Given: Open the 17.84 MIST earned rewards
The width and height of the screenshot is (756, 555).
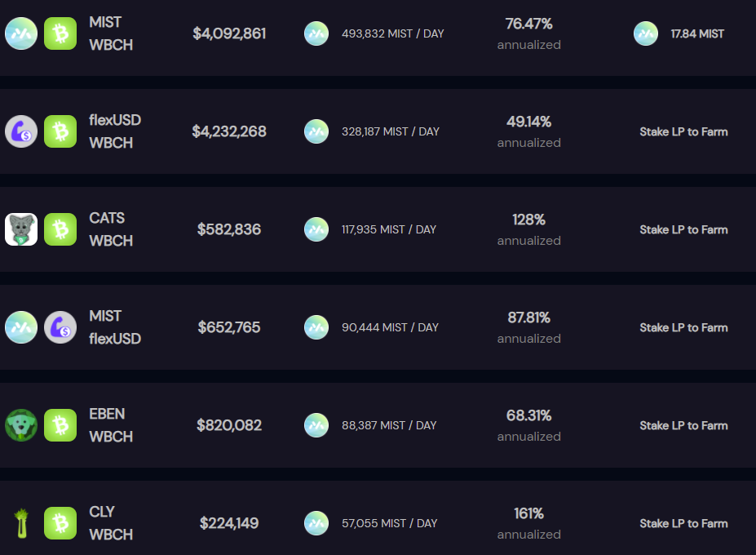Looking at the screenshot, I should [x=697, y=33].
